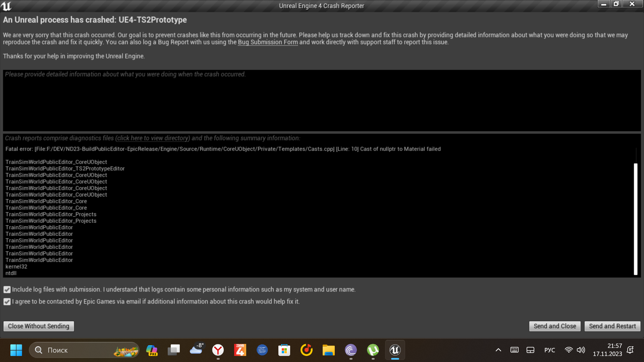Open Task View from taskbar
644x362 pixels.
tap(174, 350)
